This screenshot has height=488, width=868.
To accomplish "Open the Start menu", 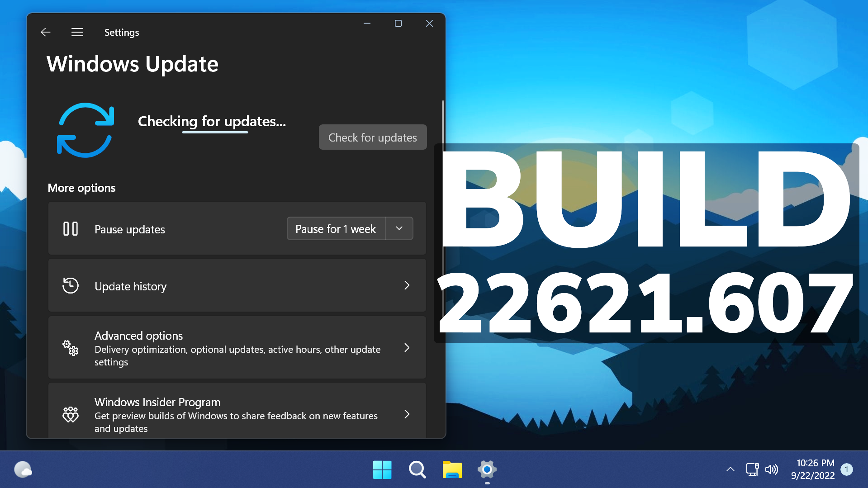I will [382, 470].
